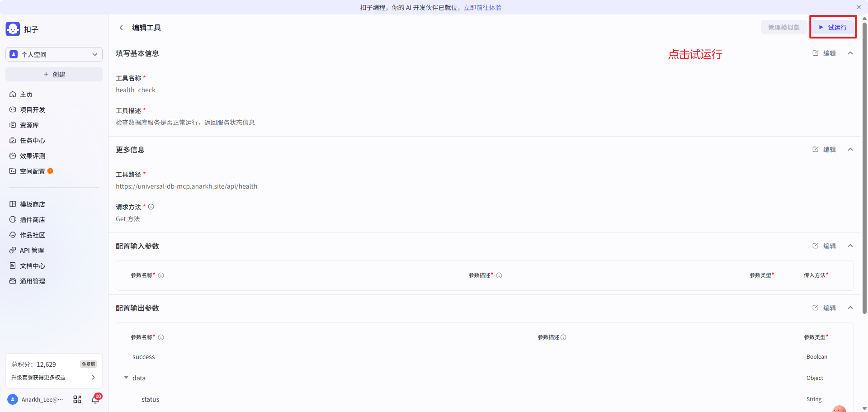Collapse the 配置输入参数 section
Viewport: 868px width, 412px height.
[x=850, y=246]
